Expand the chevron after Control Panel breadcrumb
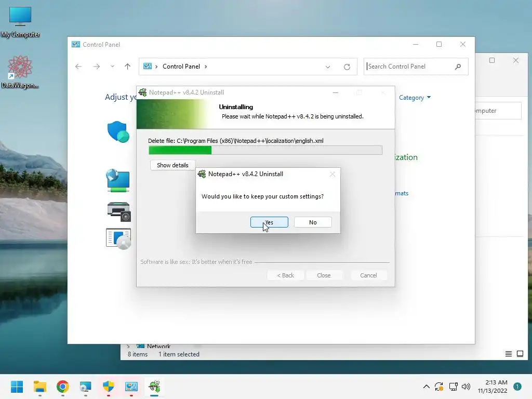Image resolution: width=532 pixels, height=399 pixels. tap(206, 66)
